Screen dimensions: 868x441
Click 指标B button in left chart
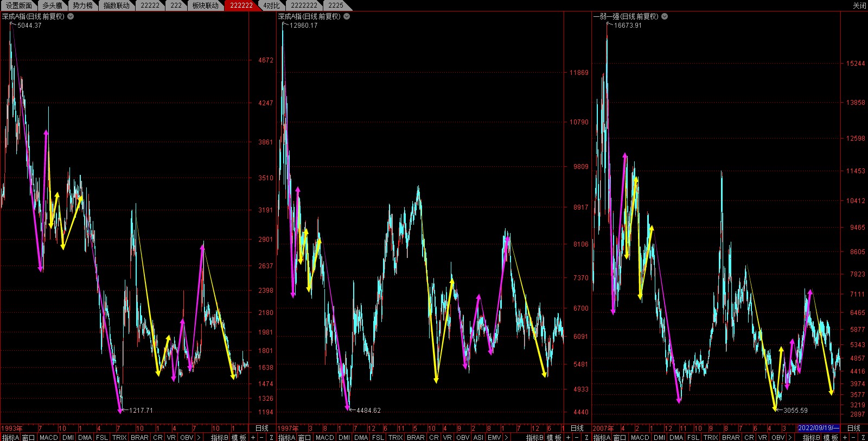click(x=220, y=437)
